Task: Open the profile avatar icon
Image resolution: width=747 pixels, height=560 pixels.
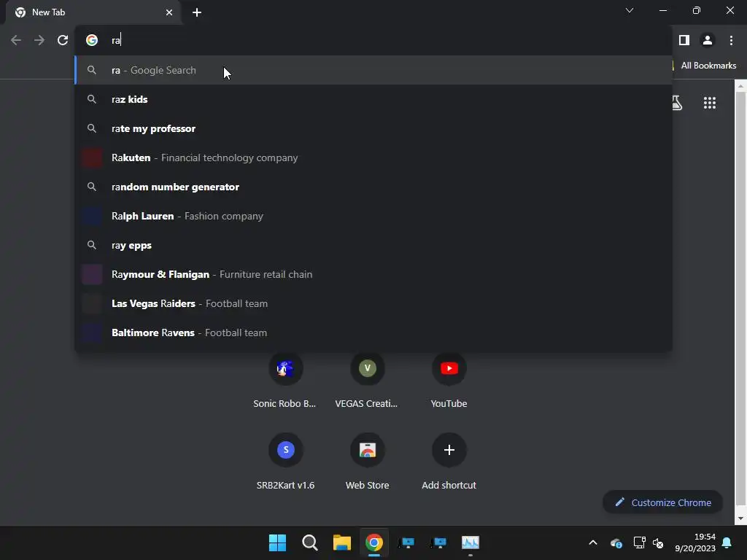Action: pos(708,41)
